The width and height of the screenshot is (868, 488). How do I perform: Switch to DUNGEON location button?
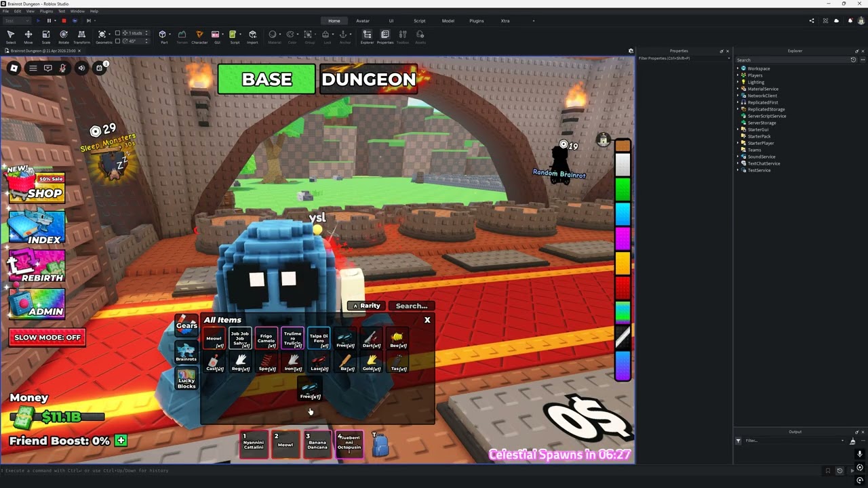point(368,79)
